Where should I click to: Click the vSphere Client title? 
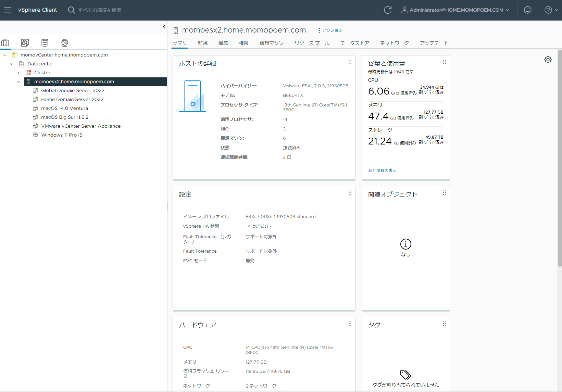click(x=38, y=10)
